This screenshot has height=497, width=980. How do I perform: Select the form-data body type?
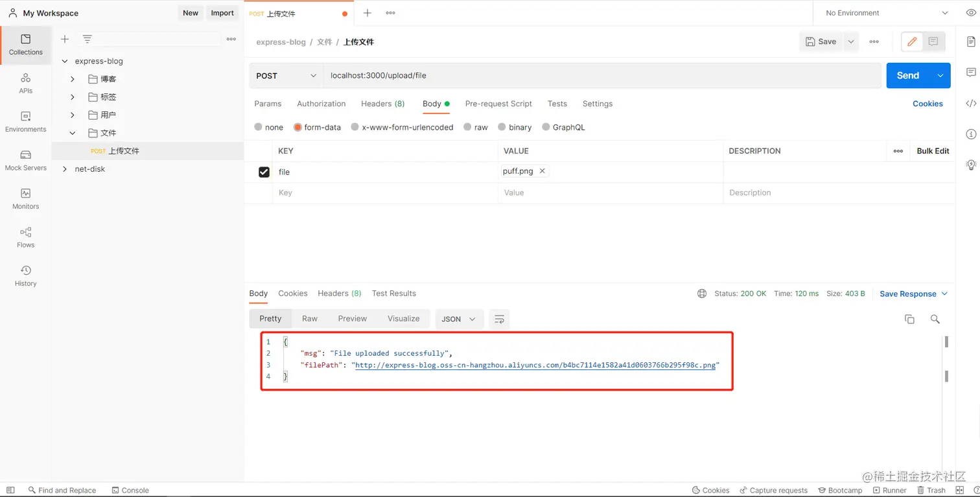click(x=317, y=127)
